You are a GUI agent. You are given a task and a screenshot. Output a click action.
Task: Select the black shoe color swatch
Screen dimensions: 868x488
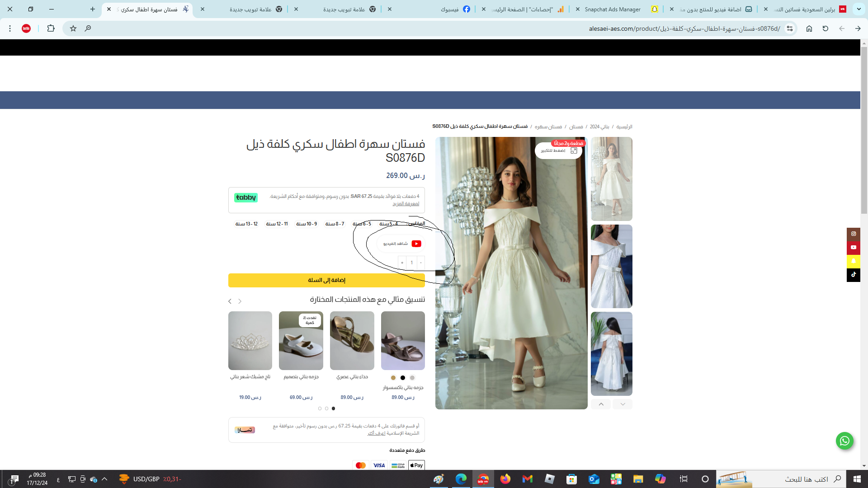pos(403,378)
